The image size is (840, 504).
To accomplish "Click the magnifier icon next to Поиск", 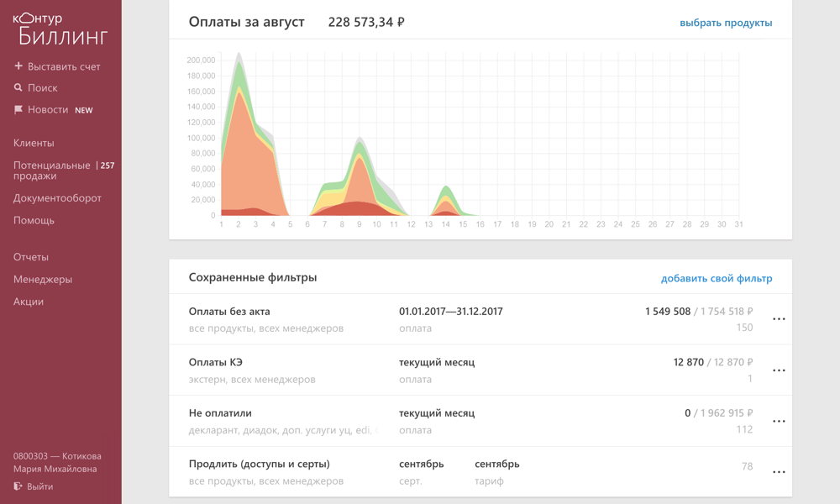I will [18, 87].
